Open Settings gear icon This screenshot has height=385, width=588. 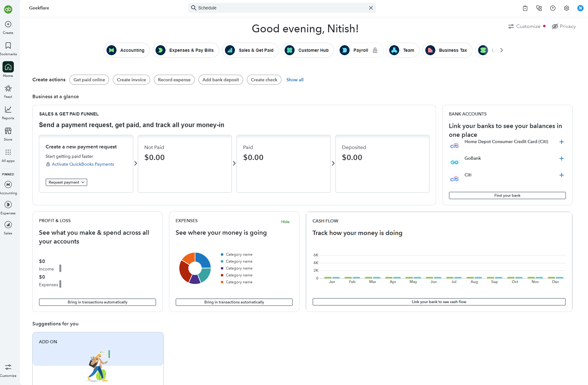(567, 8)
